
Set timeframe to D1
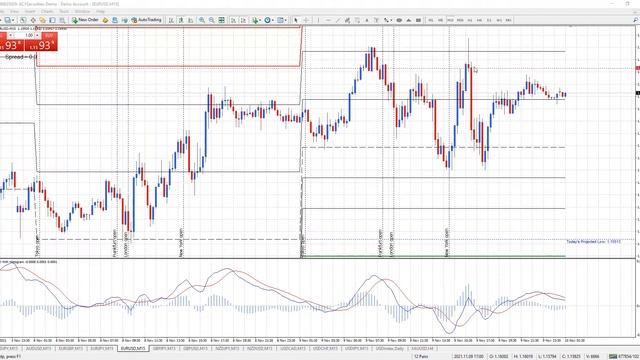click(489, 20)
